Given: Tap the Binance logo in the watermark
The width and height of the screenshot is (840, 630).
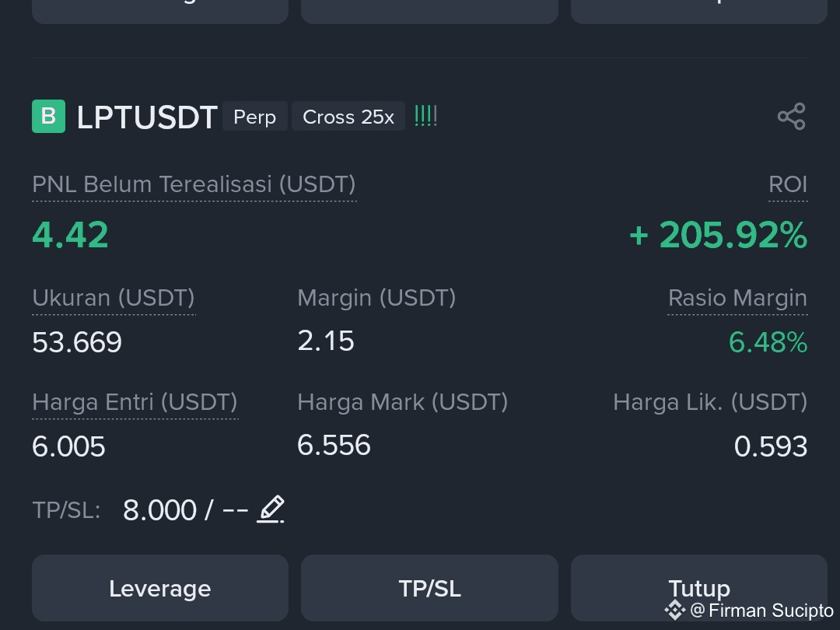Looking at the screenshot, I should (x=675, y=610).
